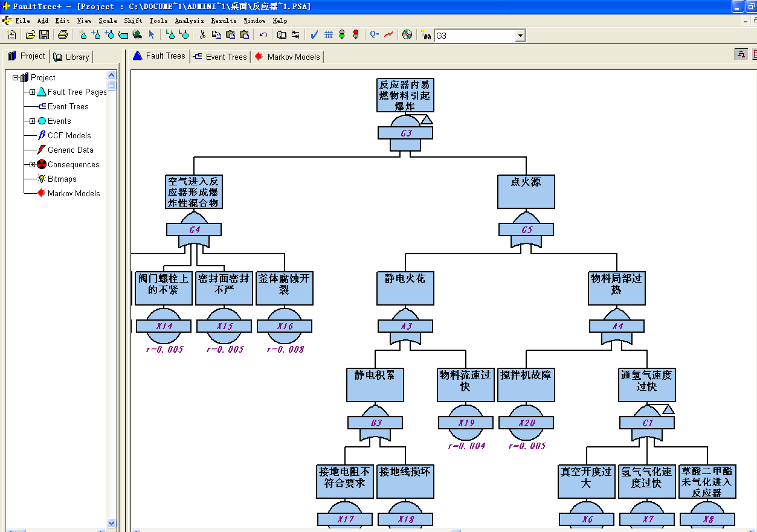Cut the selection with the scissors icon
The height and width of the screenshot is (532, 757).
coord(202,35)
